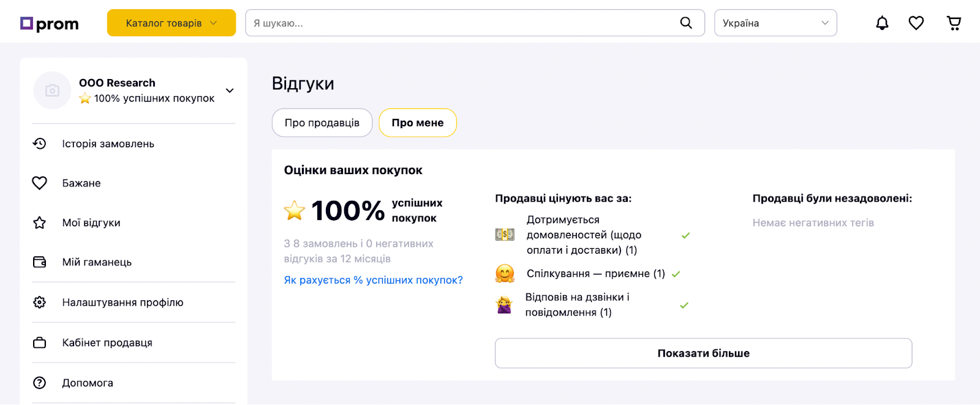980x405 pixels.
Task: Expand the Україна region selector
Action: pyautogui.click(x=775, y=23)
